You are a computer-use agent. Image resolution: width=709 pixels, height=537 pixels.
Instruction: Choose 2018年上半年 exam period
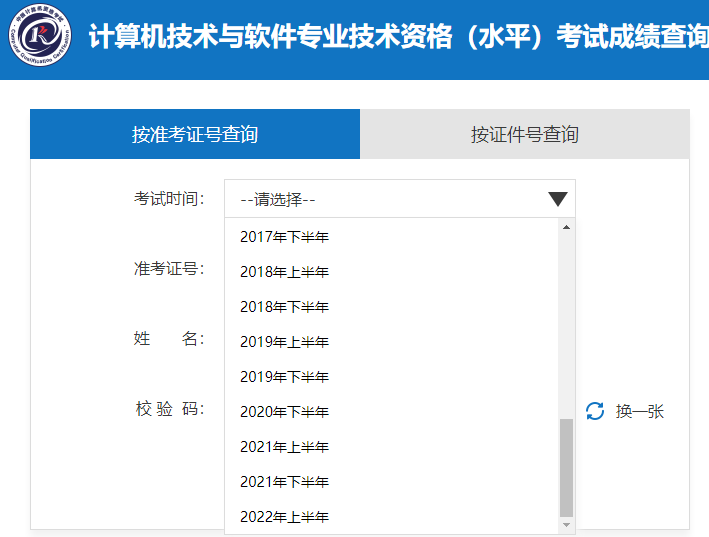[284, 272]
